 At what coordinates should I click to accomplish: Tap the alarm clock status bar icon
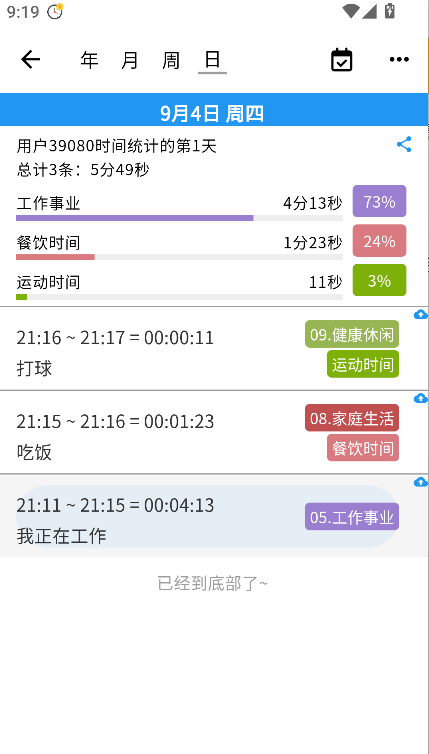[55, 11]
